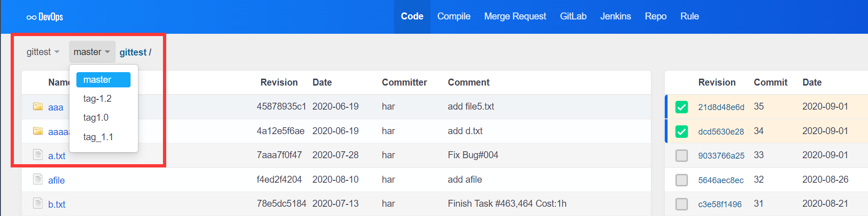Tick the checkbox for revision c3e58f1496

pyautogui.click(x=681, y=204)
